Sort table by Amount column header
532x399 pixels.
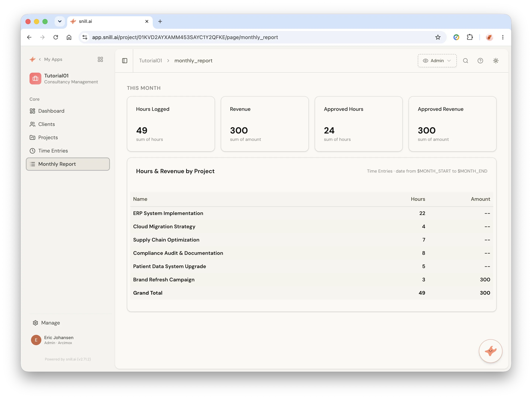tap(480, 199)
